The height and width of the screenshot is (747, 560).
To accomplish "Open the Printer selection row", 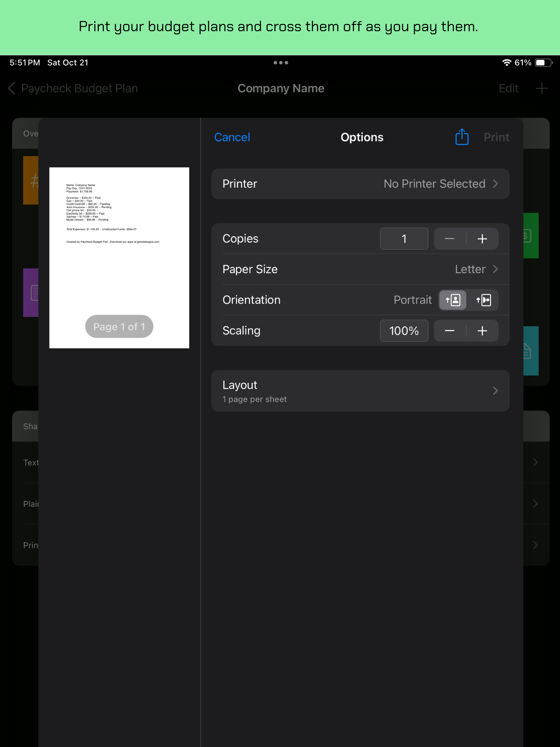I will (360, 184).
